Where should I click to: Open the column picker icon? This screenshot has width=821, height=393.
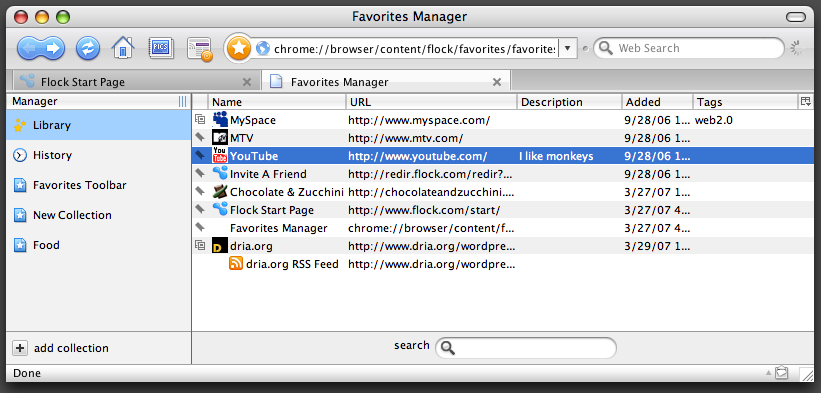pyautogui.click(x=806, y=102)
